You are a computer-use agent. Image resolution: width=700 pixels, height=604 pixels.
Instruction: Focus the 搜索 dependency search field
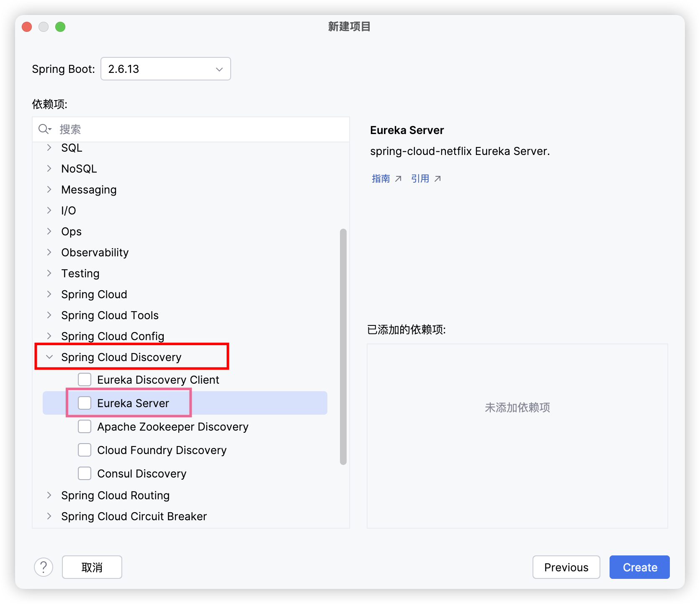(191, 129)
